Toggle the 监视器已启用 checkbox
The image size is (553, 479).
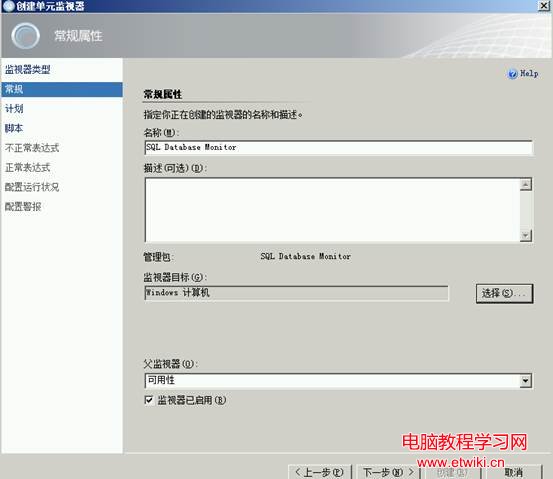[149, 400]
